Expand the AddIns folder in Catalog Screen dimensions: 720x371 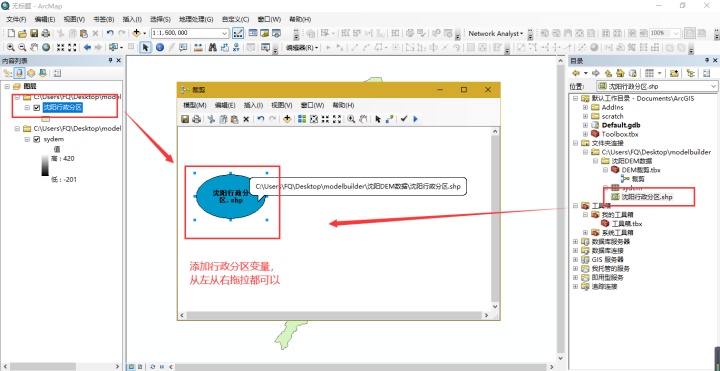pyautogui.click(x=585, y=107)
